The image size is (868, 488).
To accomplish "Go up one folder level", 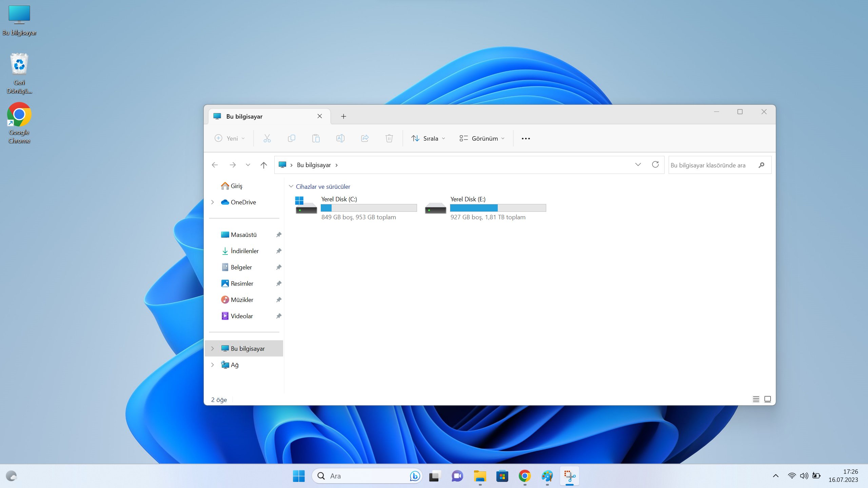I will (x=263, y=165).
